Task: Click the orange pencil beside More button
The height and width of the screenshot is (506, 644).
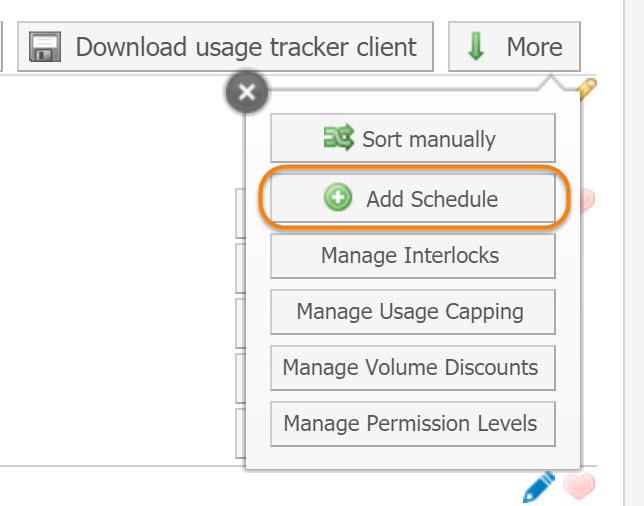Action: pyautogui.click(x=587, y=88)
